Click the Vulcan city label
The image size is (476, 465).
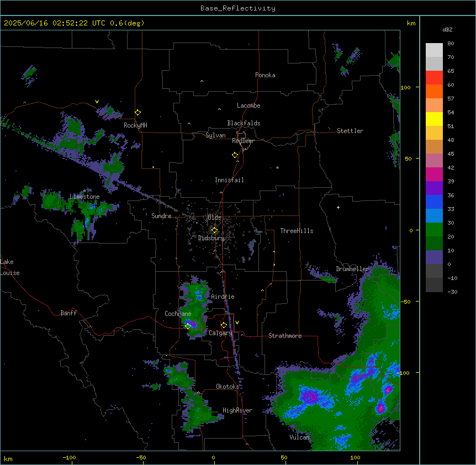300,437
